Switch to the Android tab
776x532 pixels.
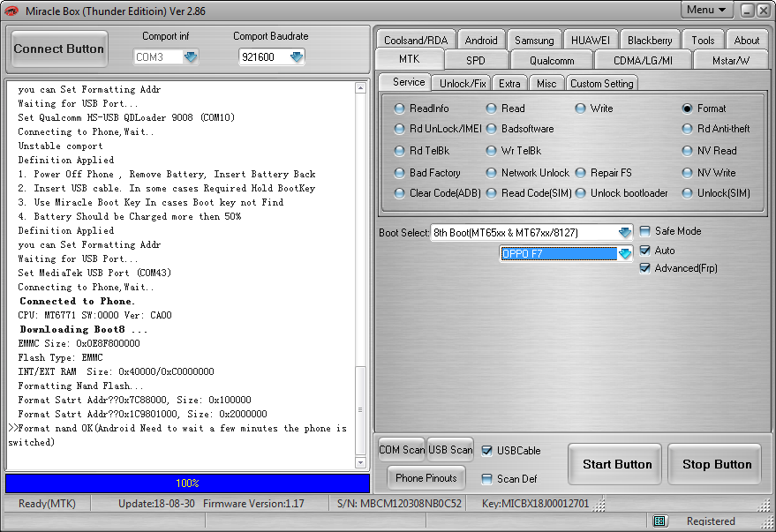click(481, 40)
